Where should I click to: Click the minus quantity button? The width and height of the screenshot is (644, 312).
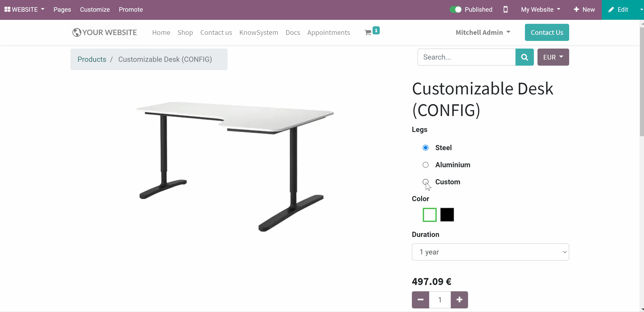[420, 300]
